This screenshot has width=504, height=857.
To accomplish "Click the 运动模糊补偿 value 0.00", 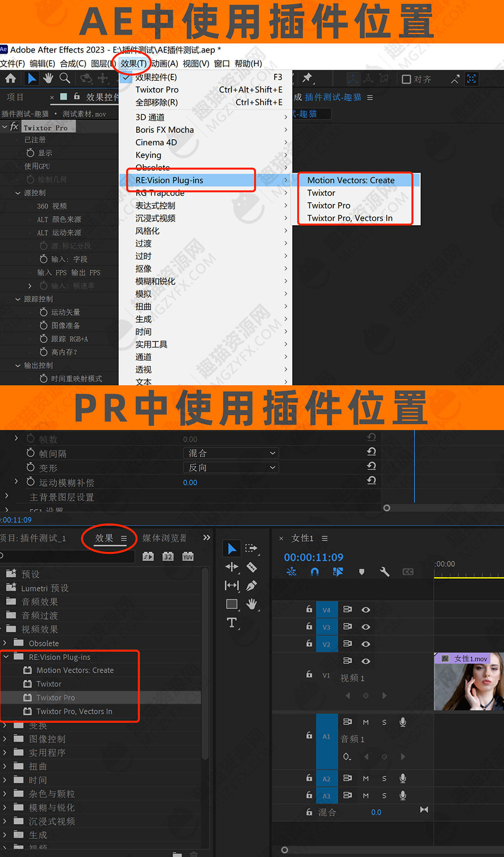I will (x=190, y=483).
